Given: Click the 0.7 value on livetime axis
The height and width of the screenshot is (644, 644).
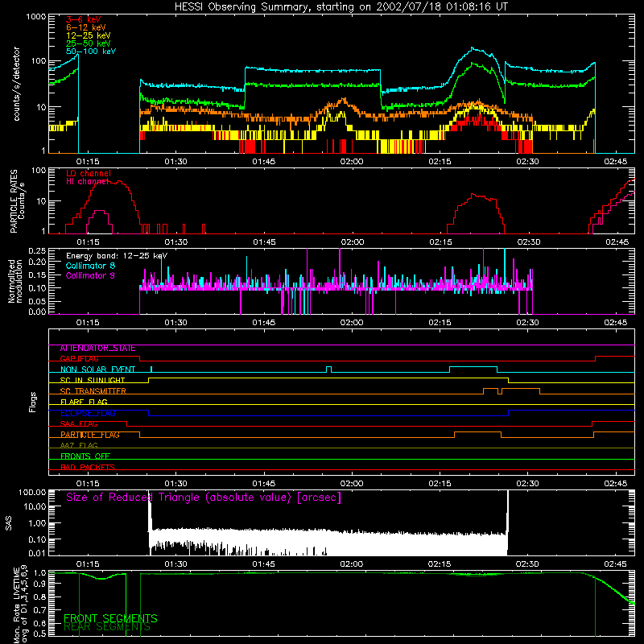Looking at the screenshot, I should [x=39, y=610].
